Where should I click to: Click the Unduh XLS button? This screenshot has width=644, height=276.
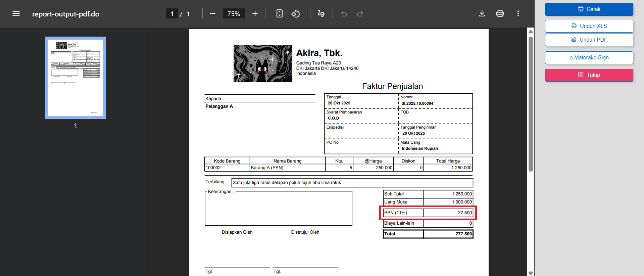589,26
